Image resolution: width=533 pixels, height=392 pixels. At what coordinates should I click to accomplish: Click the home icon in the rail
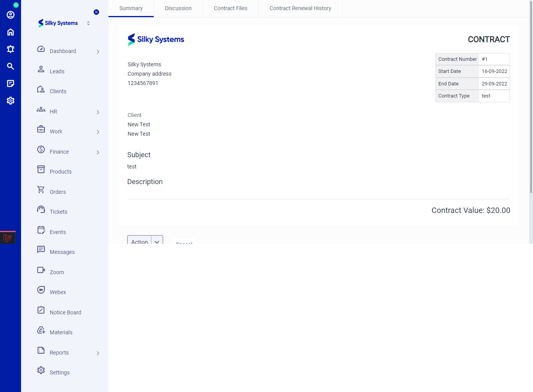coord(10,32)
